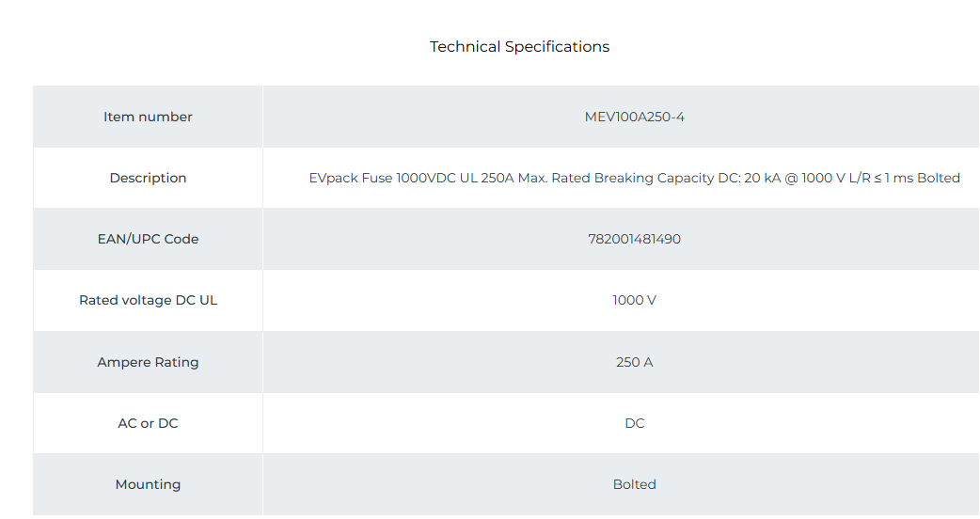Click the Ampere Rating label
Viewport: 980px width, 519px height.
148,362
